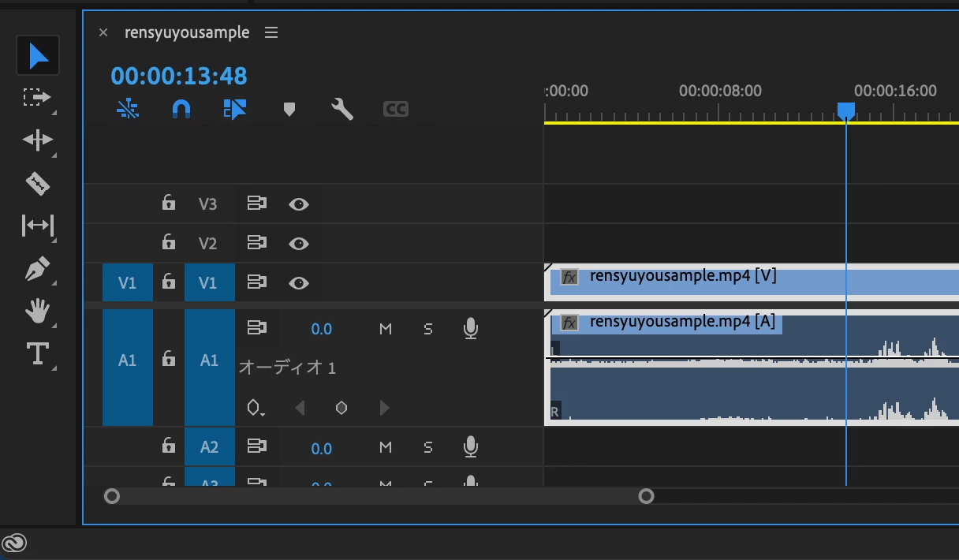The width and height of the screenshot is (959, 560).
Task: Solo audio track A1
Action: point(428,329)
